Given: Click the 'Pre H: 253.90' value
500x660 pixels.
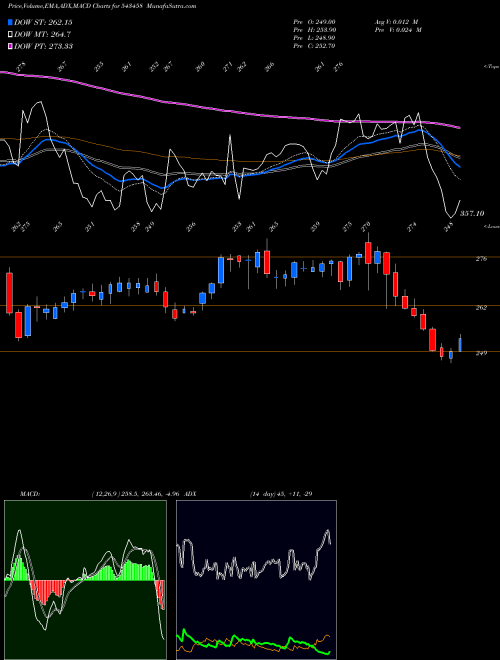Looking at the screenshot, I should pyautogui.click(x=314, y=30).
